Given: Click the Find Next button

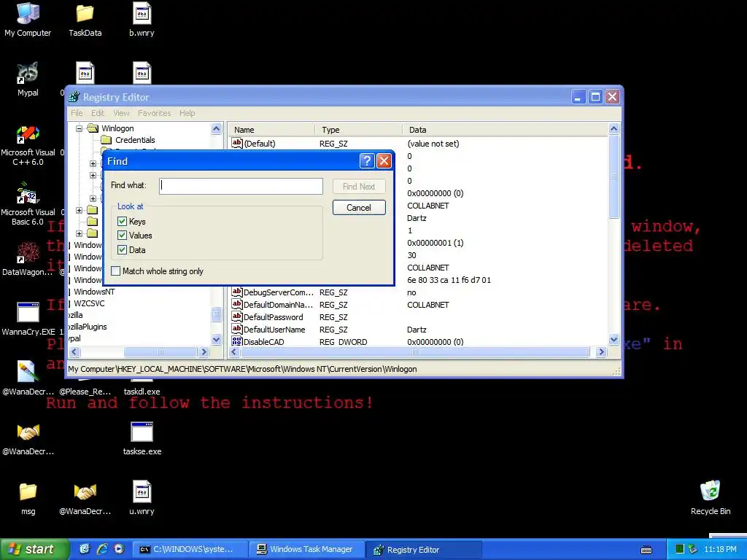Looking at the screenshot, I should coord(359,187).
